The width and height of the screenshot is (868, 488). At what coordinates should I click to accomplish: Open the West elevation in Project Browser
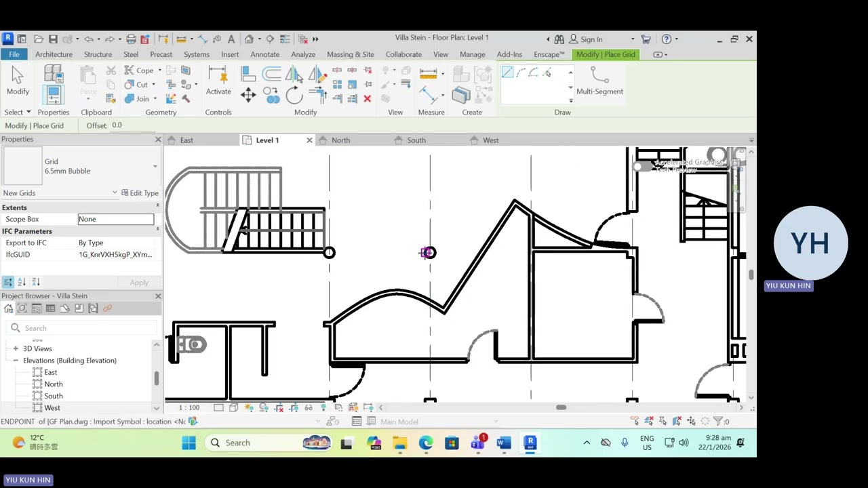point(52,408)
